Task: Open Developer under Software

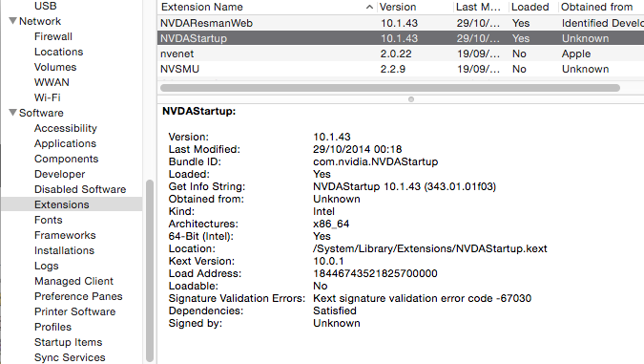Action: point(60,174)
